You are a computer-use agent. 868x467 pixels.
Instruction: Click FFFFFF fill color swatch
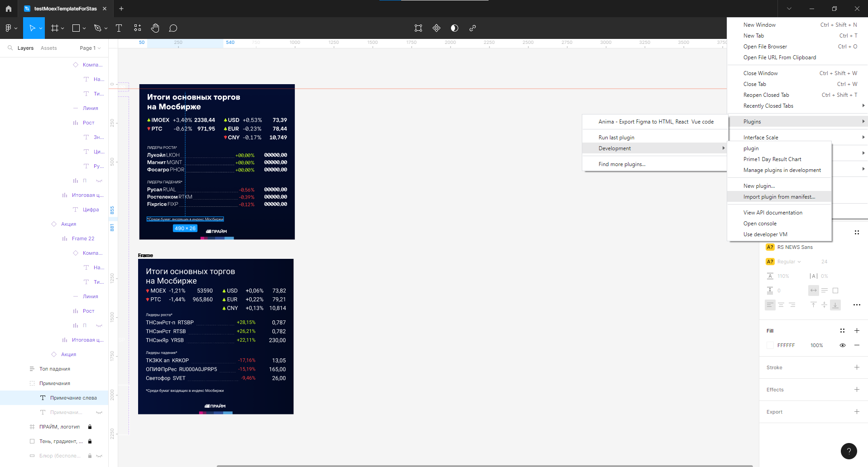point(770,345)
